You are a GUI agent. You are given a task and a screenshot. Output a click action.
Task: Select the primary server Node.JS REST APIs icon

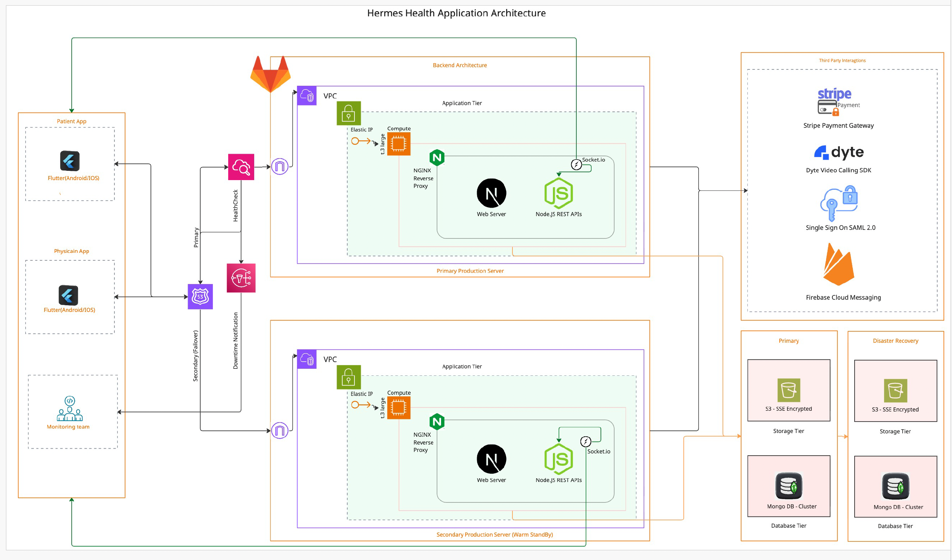(x=559, y=194)
